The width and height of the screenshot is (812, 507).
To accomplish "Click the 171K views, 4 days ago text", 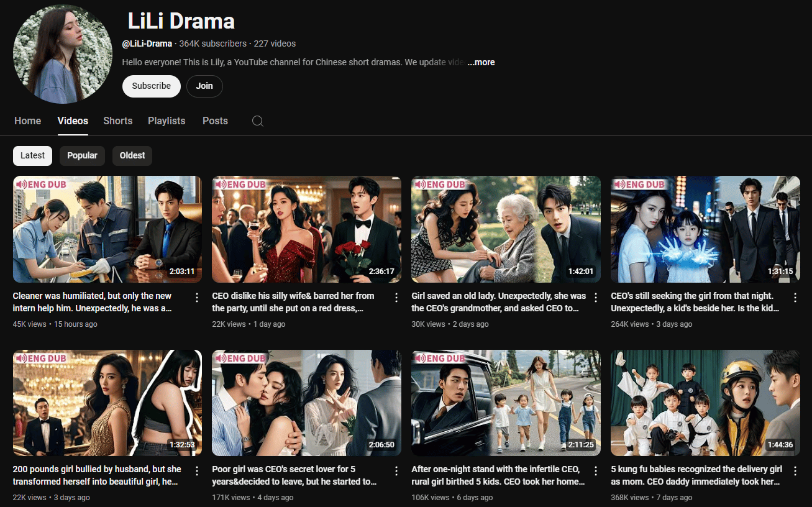I will click(x=253, y=498).
